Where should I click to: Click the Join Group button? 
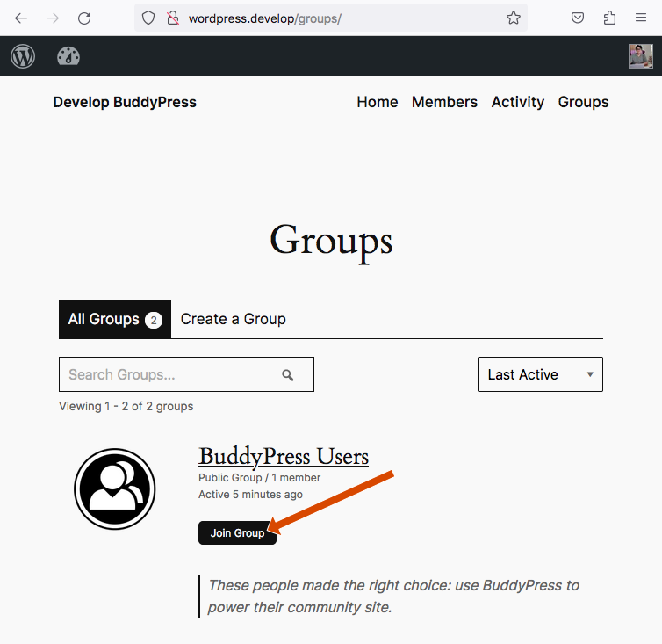click(237, 533)
